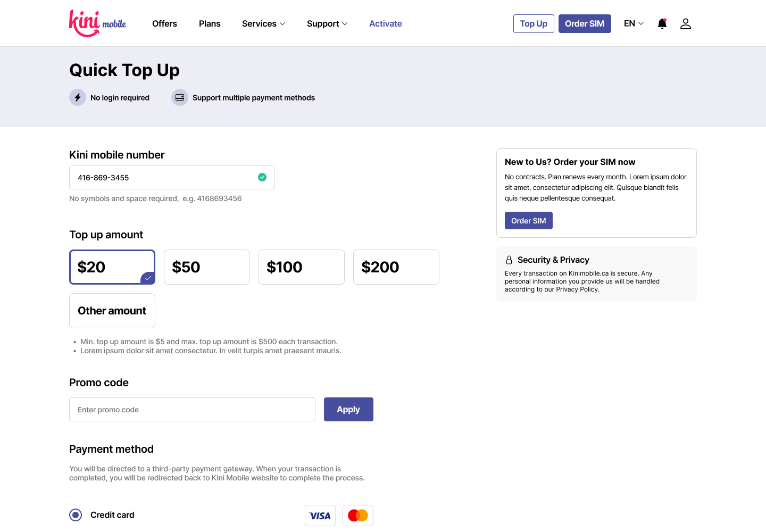766x532 pixels.
Task: Click the 'New to Us? Order your SIM now' heading
Action: (x=570, y=162)
